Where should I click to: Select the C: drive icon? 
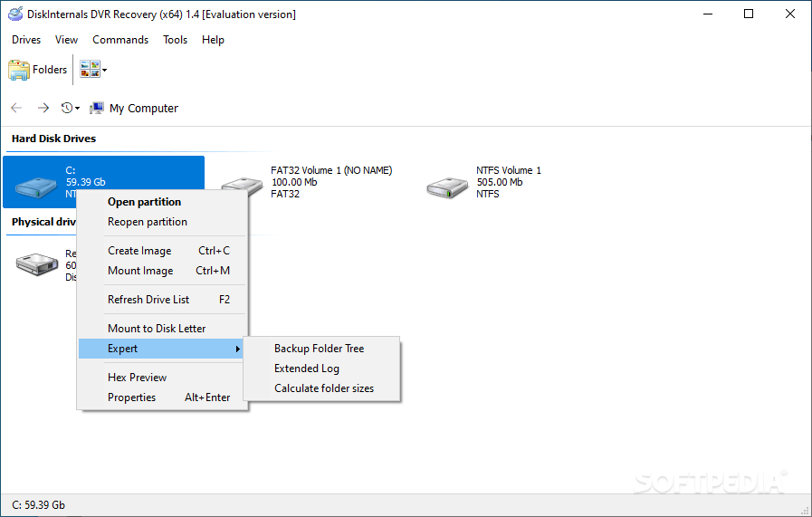coord(36,187)
